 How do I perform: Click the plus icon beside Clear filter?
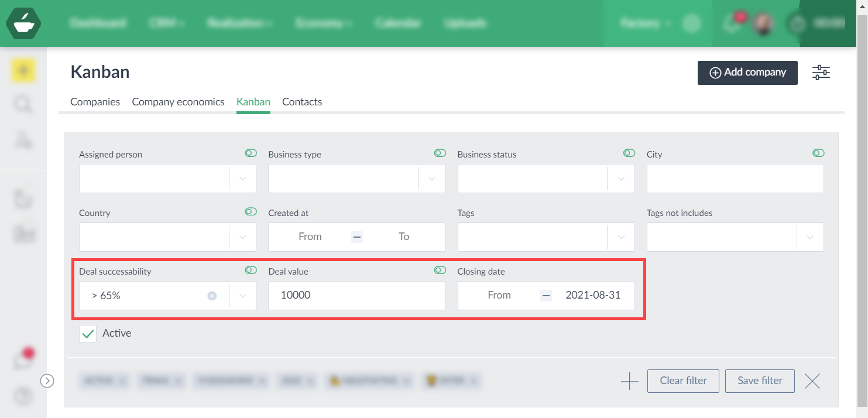coord(629,381)
